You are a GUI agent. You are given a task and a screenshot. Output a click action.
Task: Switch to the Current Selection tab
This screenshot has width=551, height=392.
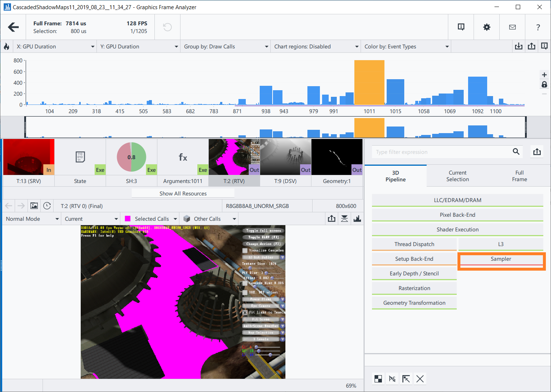[x=457, y=176]
